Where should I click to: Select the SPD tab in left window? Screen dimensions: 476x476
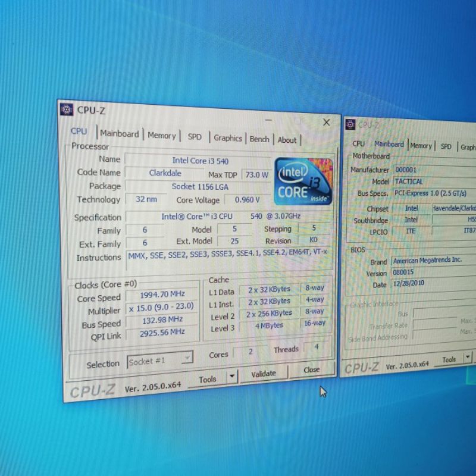click(x=195, y=137)
